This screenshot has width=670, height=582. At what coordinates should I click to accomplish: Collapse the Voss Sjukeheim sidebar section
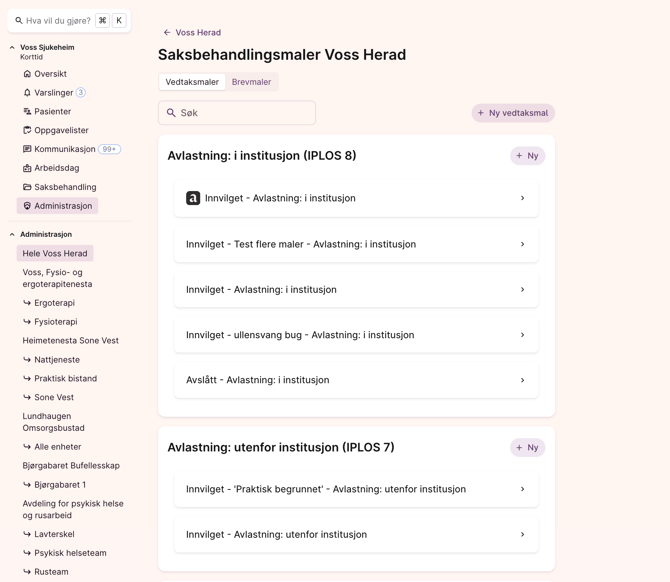12,48
